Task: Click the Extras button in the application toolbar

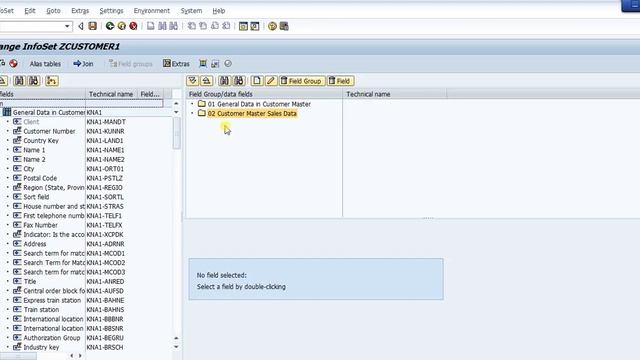Action: click(176, 64)
